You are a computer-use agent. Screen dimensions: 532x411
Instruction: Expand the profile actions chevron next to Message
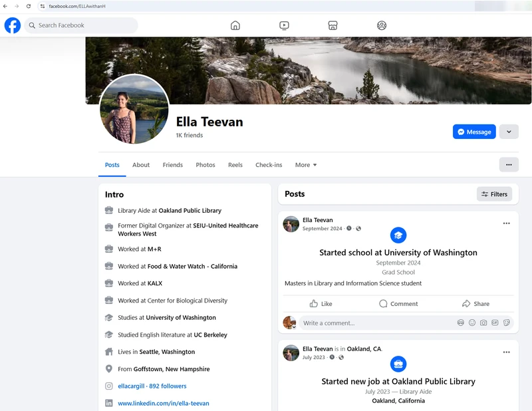(x=509, y=132)
